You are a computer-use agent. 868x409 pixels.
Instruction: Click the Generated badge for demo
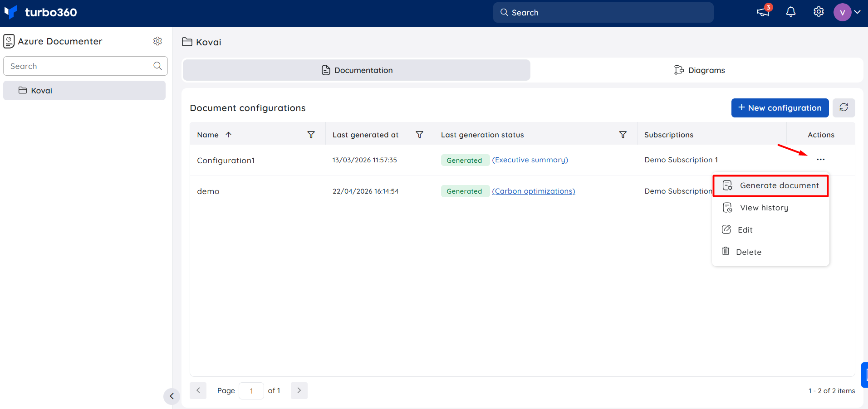[465, 191]
